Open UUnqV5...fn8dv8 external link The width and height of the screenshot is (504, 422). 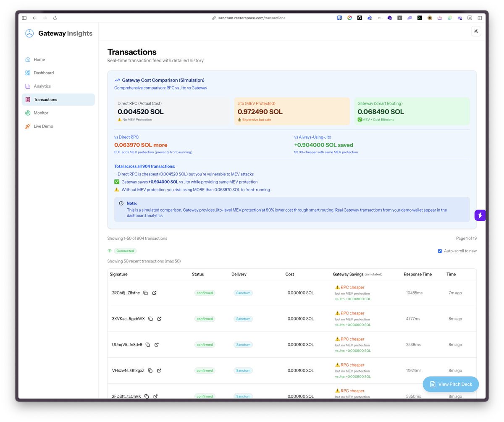157,345
